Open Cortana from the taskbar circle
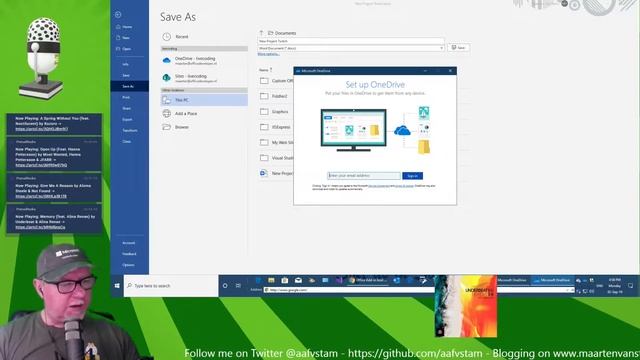 click(225, 286)
